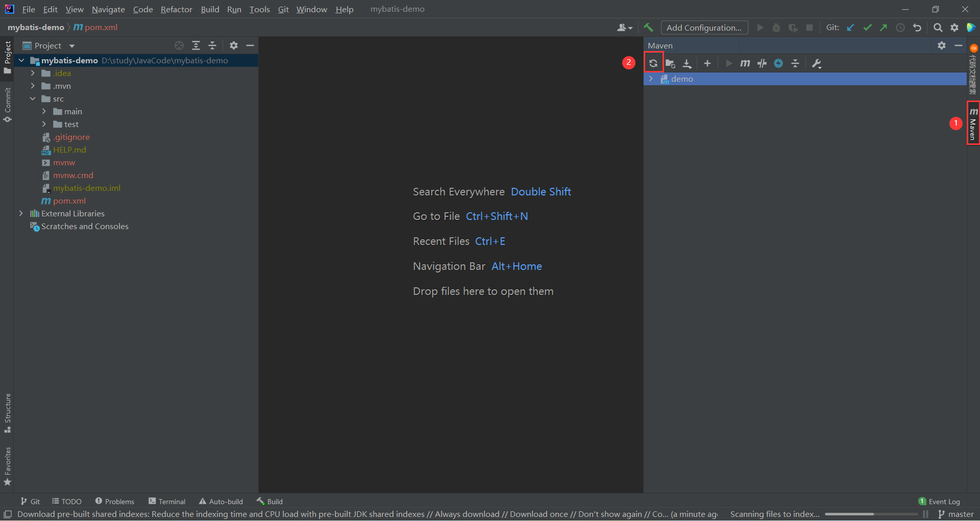The height and width of the screenshot is (521, 980).
Task: Open the Terminal tool window
Action: pos(167,502)
